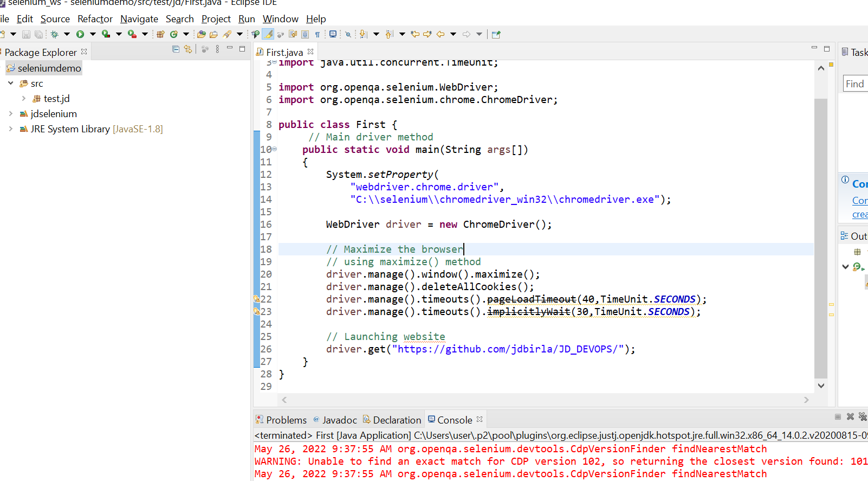Click the Run External Tools icon
868x481 pixels.
coord(132,34)
